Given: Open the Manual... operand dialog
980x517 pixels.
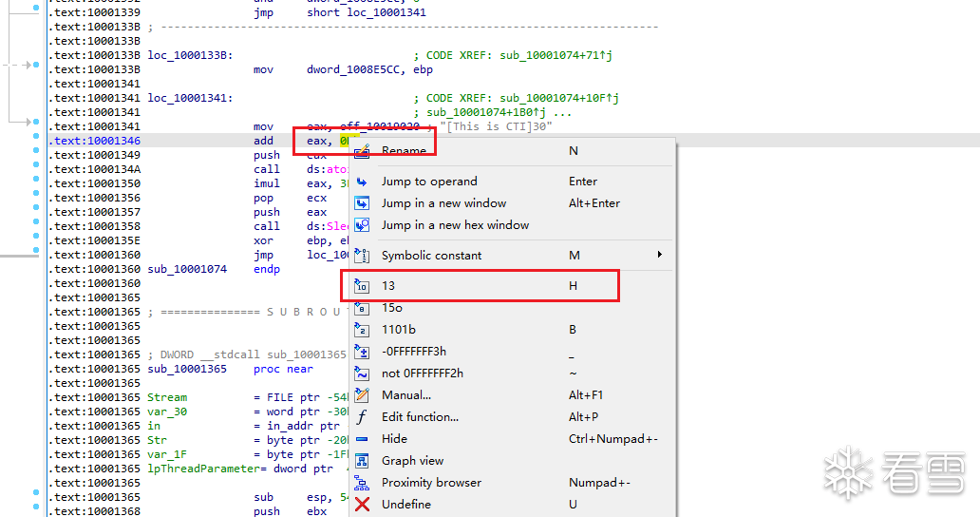Looking at the screenshot, I should pyautogui.click(x=405, y=395).
